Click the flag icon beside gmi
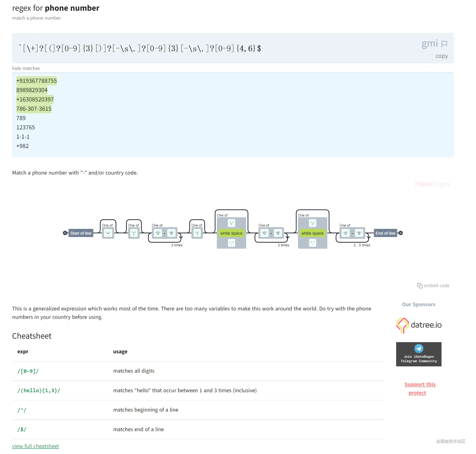Screen dimensions: 476x454 (x=444, y=44)
